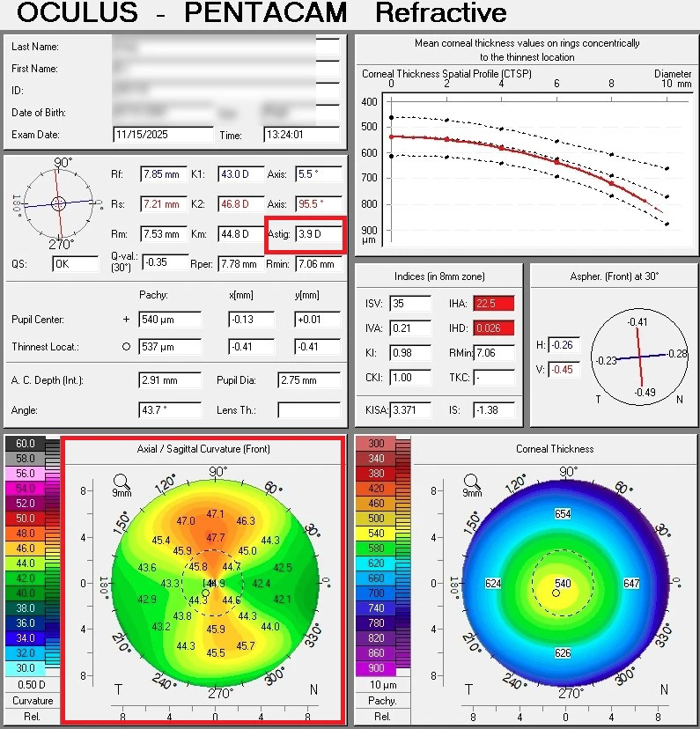700x729 pixels.
Task: Click the 647 thickness reading on pachymetry map
Action: click(x=631, y=583)
